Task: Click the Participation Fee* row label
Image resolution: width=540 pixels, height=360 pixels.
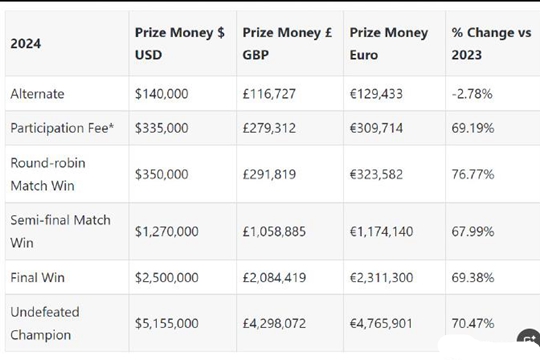Action: [62, 128]
